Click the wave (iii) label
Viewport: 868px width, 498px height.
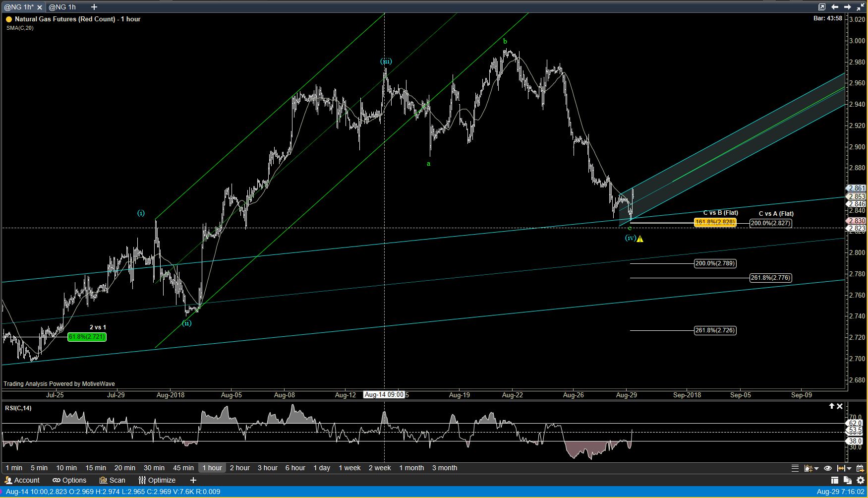386,62
